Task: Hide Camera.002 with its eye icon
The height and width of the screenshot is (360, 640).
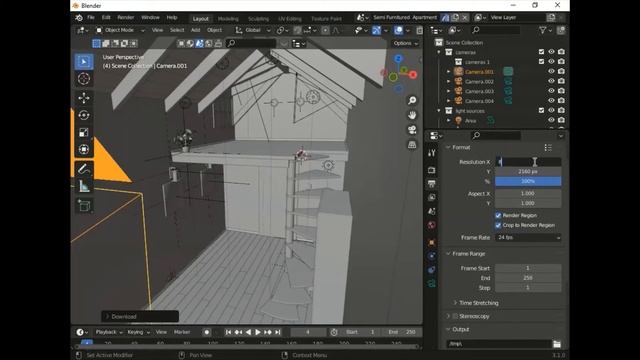Action: [x=551, y=81]
